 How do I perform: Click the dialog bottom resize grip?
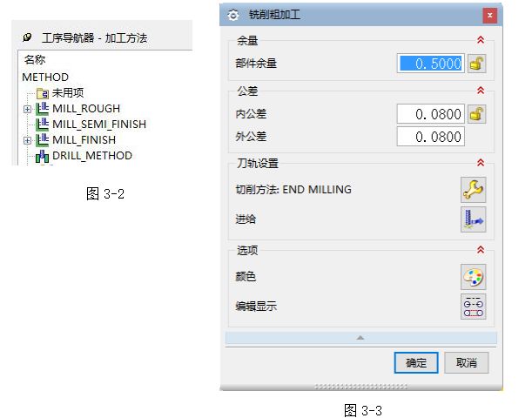[x=361, y=387]
